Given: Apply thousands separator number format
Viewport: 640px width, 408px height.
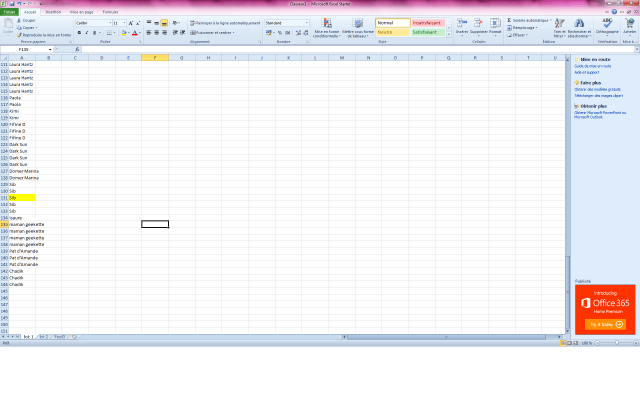Looking at the screenshot, I should click(288, 33).
